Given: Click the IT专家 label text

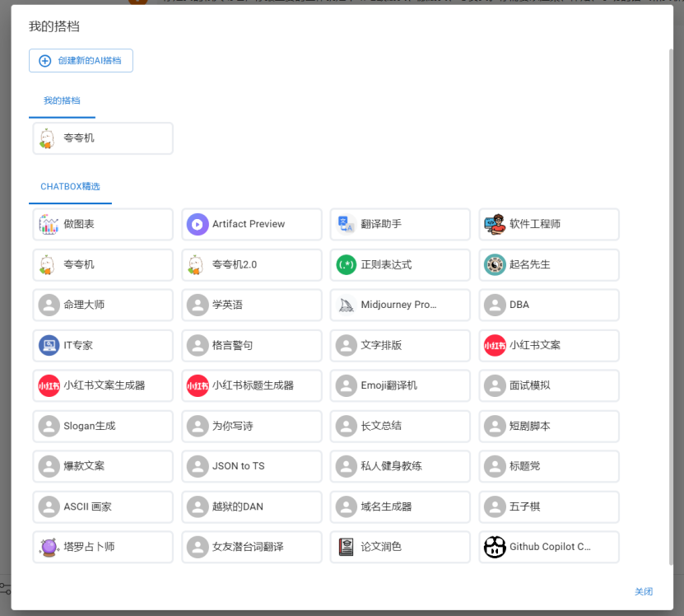Looking at the screenshot, I should [78, 346].
